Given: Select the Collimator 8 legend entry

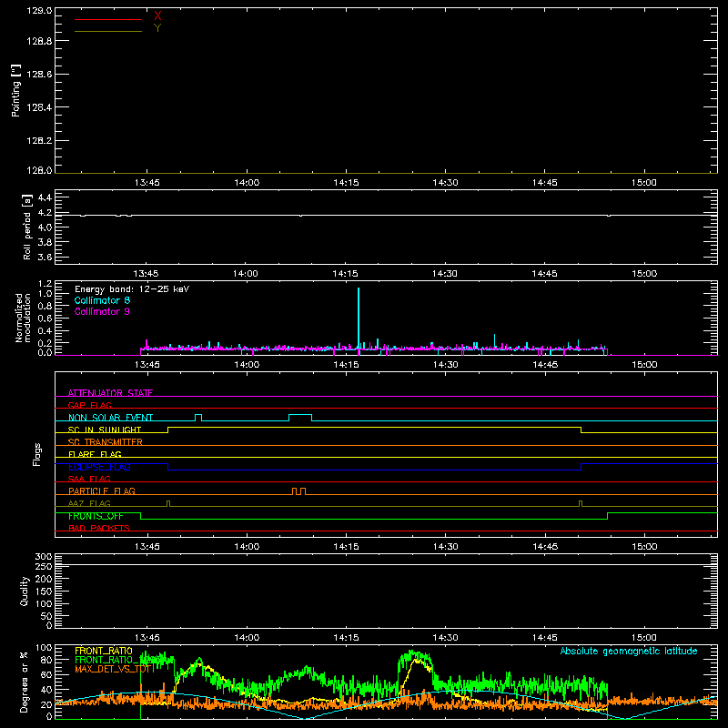Looking at the screenshot, I should [102, 300].
